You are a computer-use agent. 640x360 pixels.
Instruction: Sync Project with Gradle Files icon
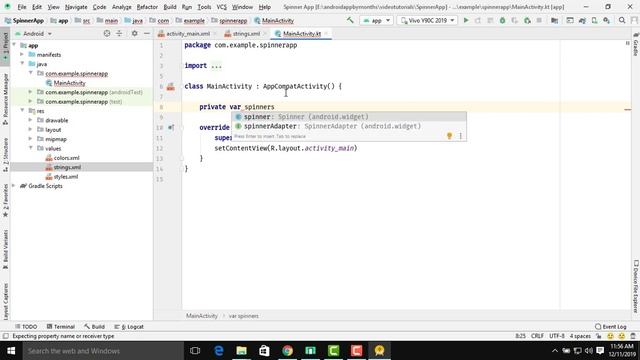(x=582, y=20)
